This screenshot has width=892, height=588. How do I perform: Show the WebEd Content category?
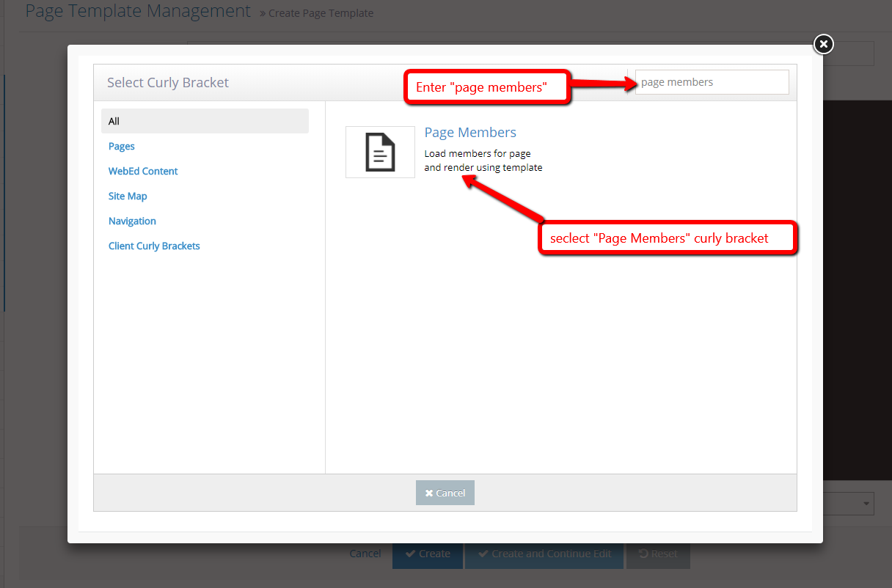tap(143, 171)
